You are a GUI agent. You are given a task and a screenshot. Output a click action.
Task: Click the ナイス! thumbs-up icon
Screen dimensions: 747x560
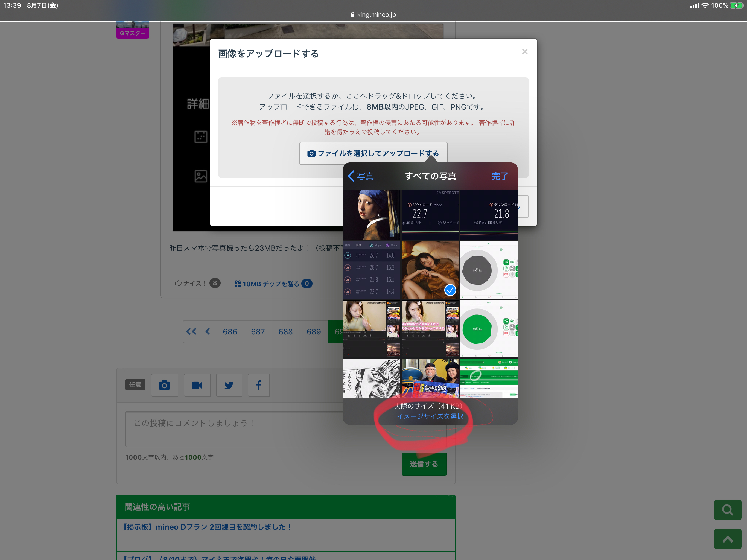[178, 283]
